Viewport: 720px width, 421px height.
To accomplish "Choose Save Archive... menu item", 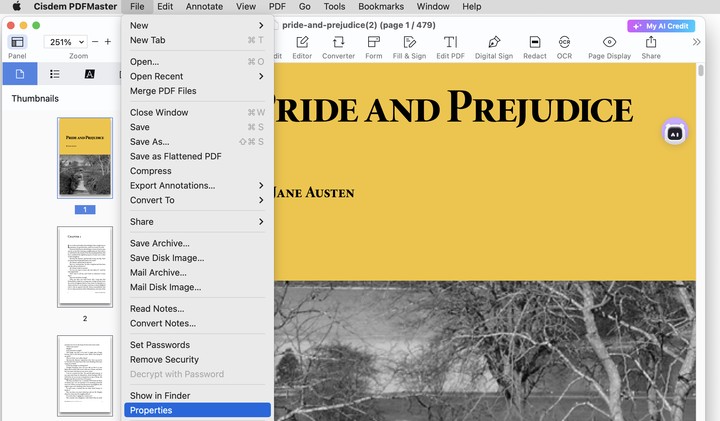I will pos(197,243).
